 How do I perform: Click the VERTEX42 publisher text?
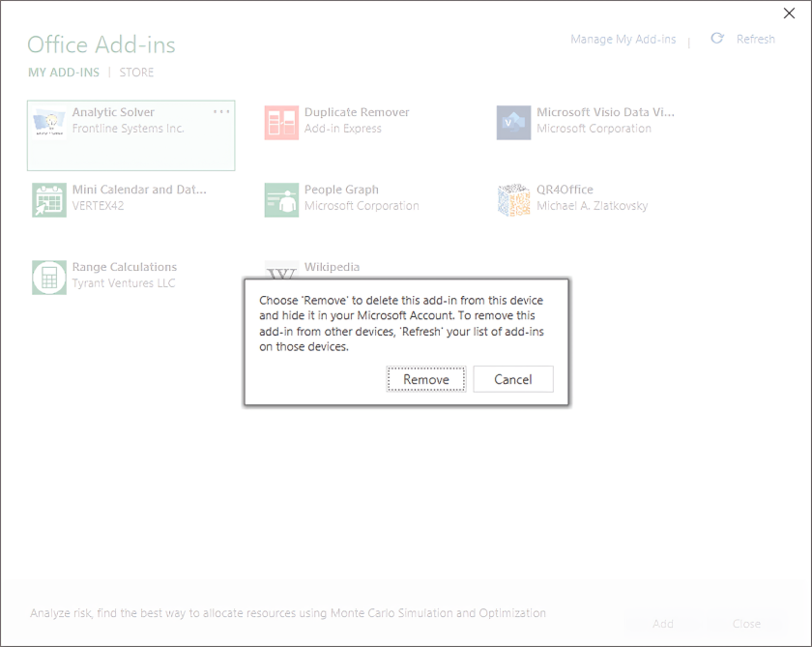click(x=98, y=206)
